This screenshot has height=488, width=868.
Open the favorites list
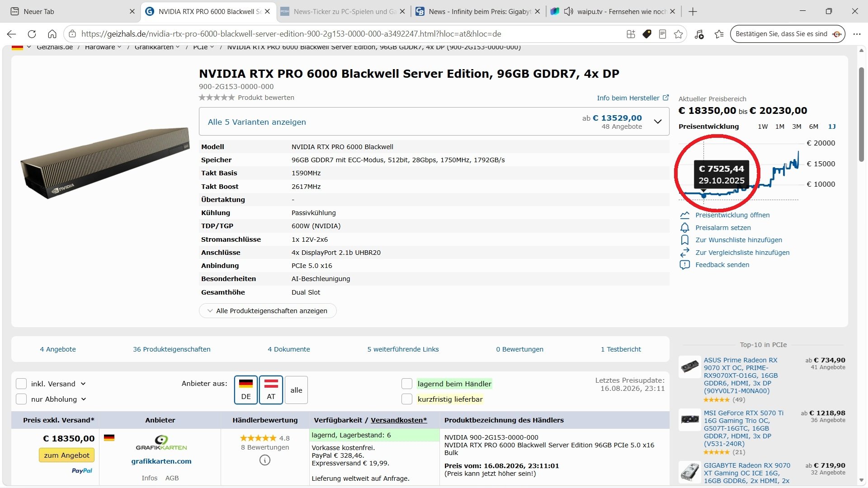coord(719,34)
